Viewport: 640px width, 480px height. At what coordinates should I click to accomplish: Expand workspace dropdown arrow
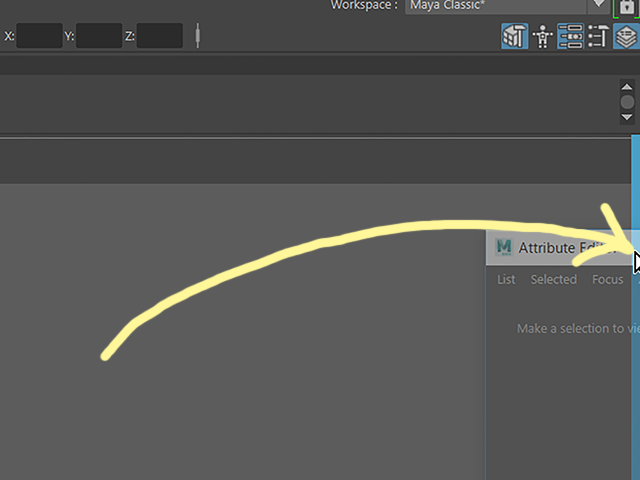click(598, 4)
